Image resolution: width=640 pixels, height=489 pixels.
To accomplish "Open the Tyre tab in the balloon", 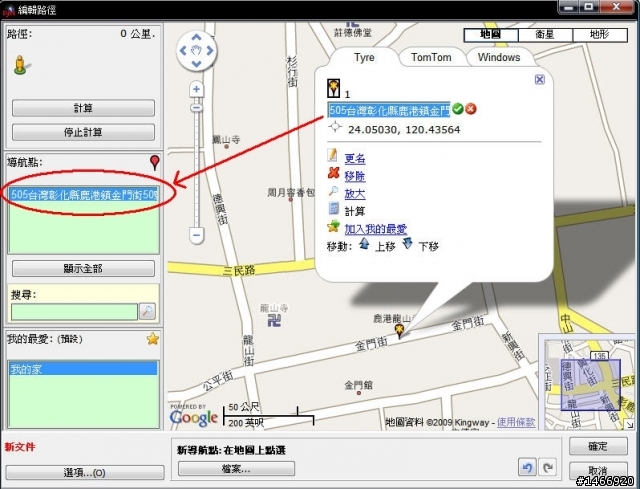I will tap(364, 57).
